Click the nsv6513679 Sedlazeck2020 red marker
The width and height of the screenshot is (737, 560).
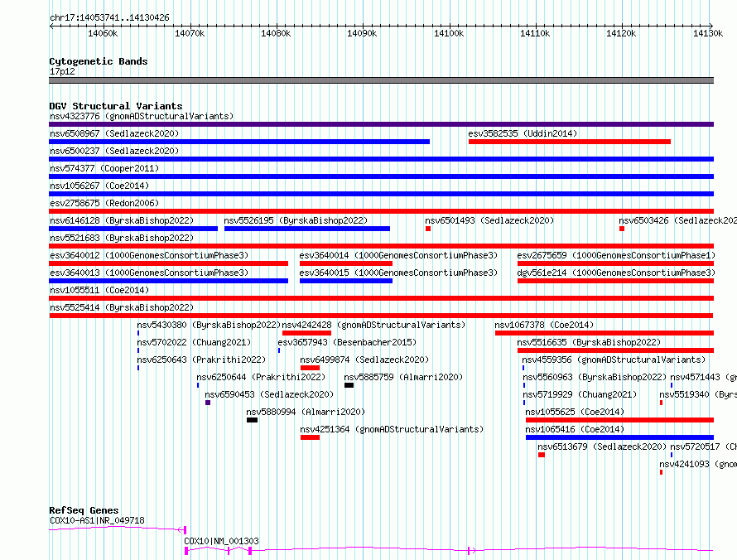point(542,455)
